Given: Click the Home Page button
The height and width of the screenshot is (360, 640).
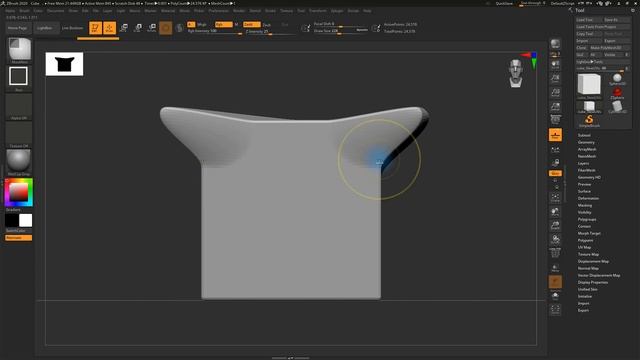Looking at the screenshot, I should 18,28.
